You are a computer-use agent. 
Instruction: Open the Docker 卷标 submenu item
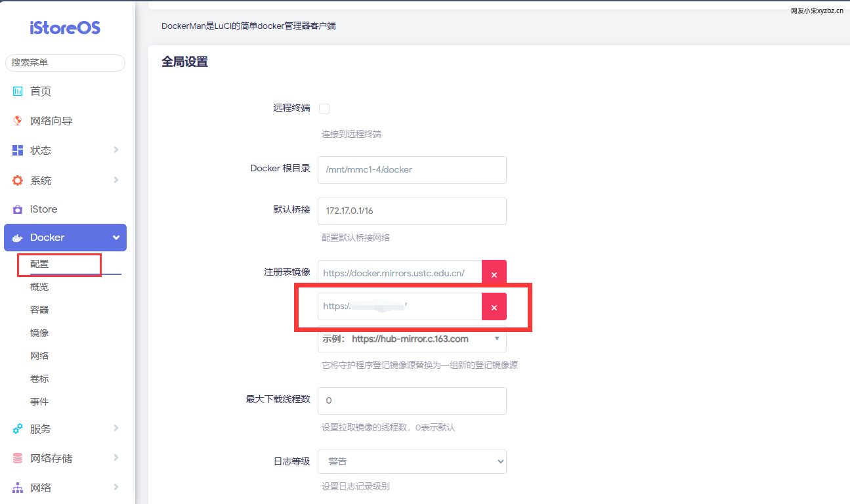[39, 379]
